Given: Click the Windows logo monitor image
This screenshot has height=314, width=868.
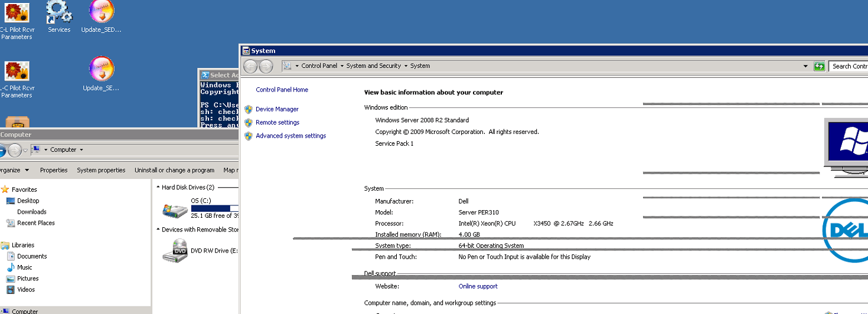Looking at the screenshot, I should click(x=846, y=148).
